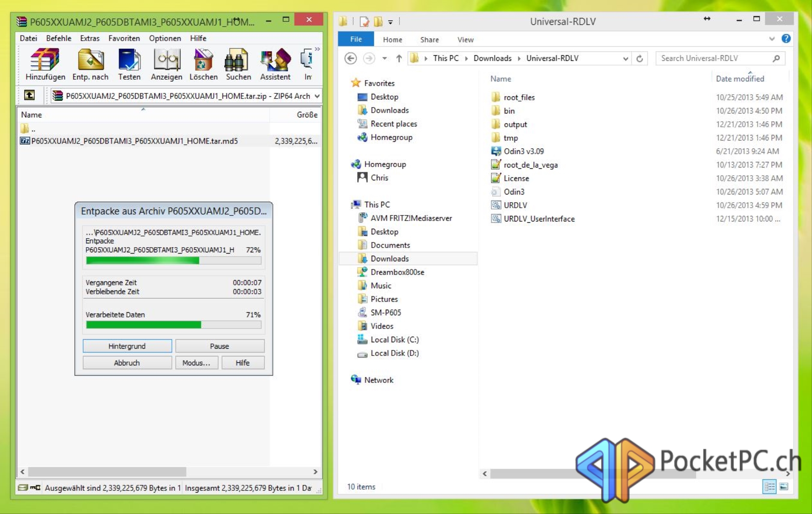
Task: Click the Anzeigen (view) toolbar icon
Action: point(166,64)
